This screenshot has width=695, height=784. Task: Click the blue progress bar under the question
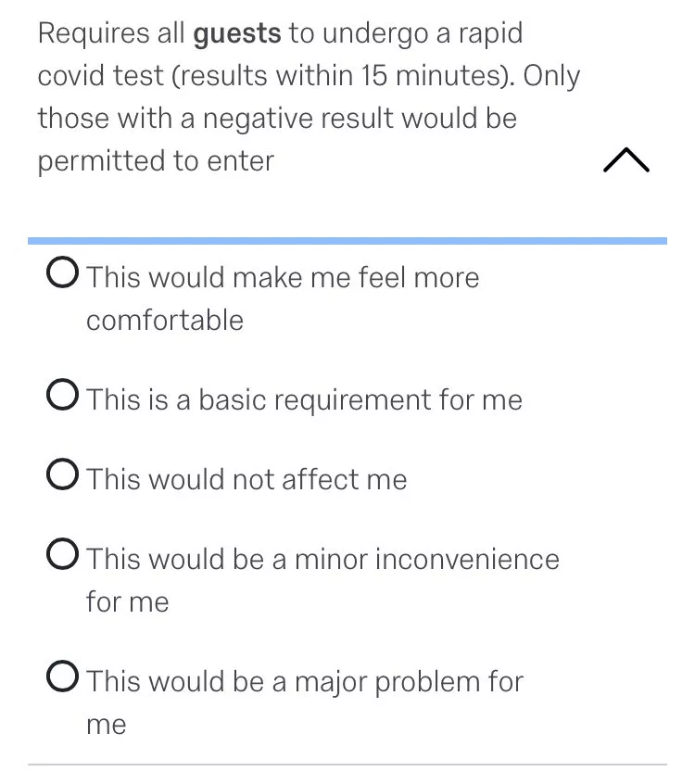pyautogui.click(x=347, y=241)
